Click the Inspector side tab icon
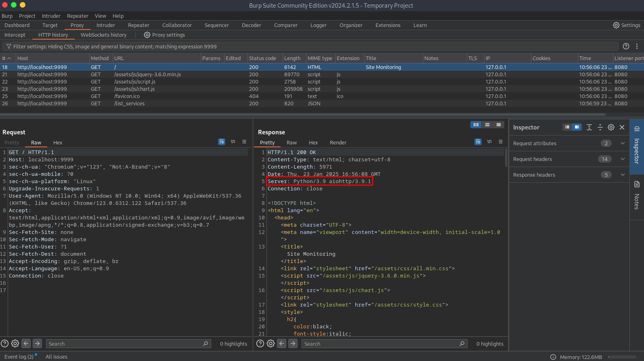 (x=637, y=129)
